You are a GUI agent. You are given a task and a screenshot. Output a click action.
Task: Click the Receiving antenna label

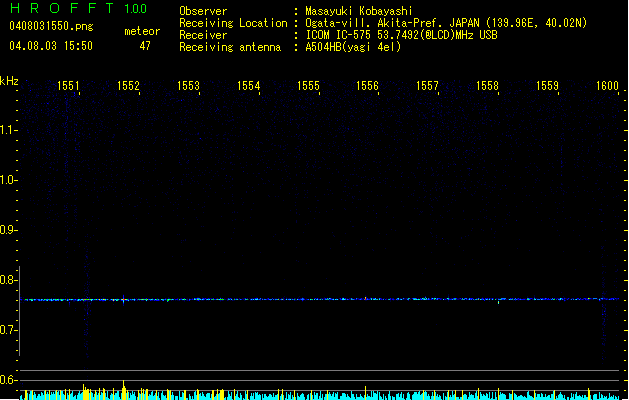click(x=230, y=47)
